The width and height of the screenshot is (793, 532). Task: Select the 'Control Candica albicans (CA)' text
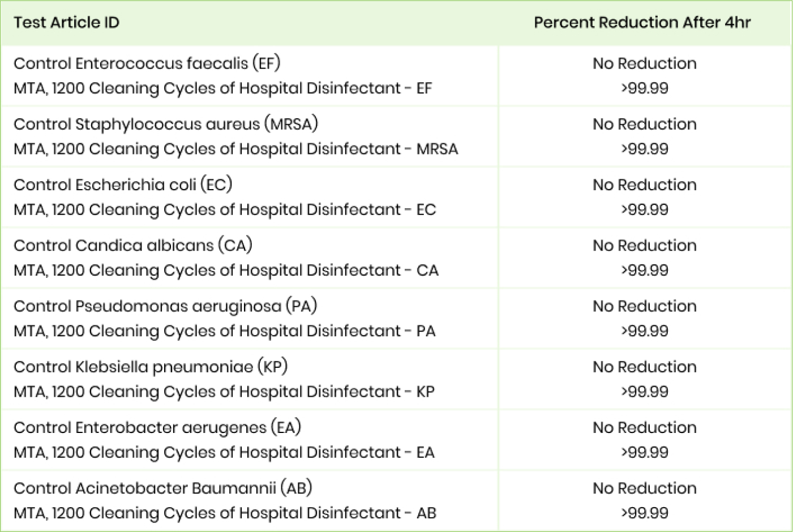(132, 245)
